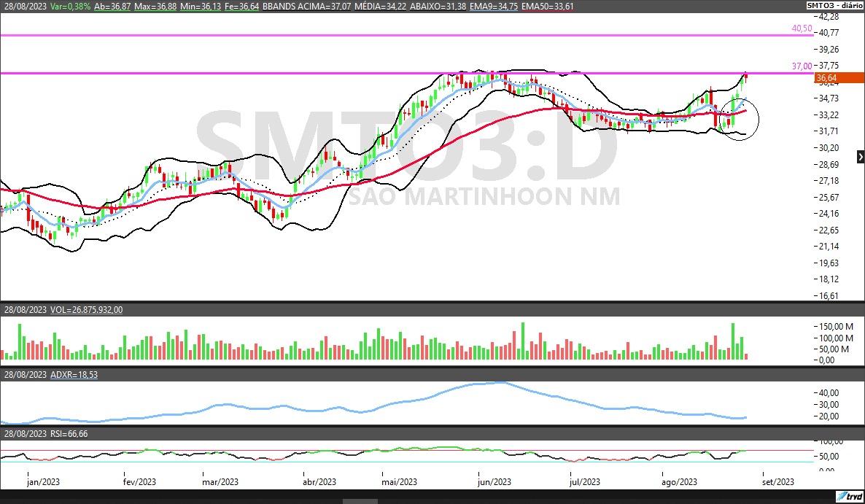The image size is (865, 504).
Task: Click the ABAIXO=31,38 Bollinger label
Action: pos(438,7)
